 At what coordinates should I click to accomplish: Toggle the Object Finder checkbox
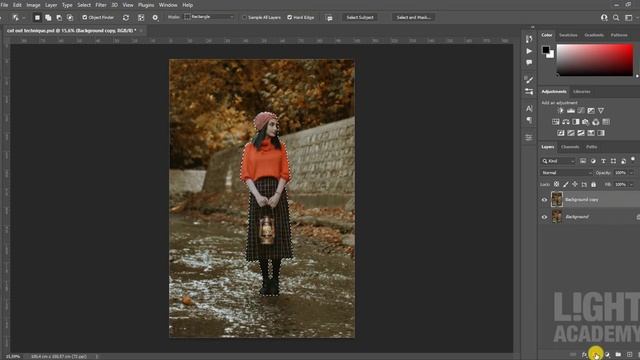click(85, 18)
